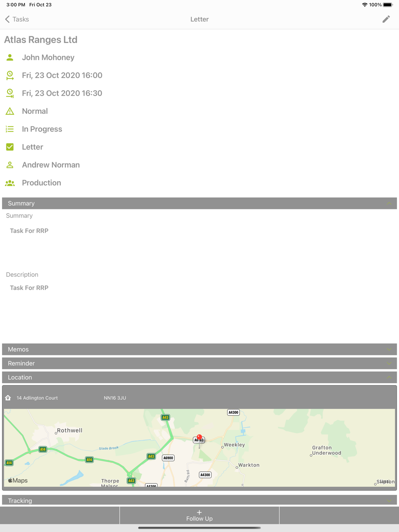Click the Normal priority warning triangle icon
The height and width of the screenshot is (532, 399).
tap(10, 111)
